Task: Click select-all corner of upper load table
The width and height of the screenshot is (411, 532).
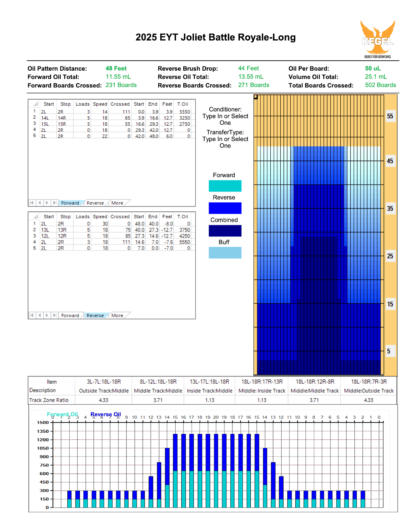Action: pos(35,104)
